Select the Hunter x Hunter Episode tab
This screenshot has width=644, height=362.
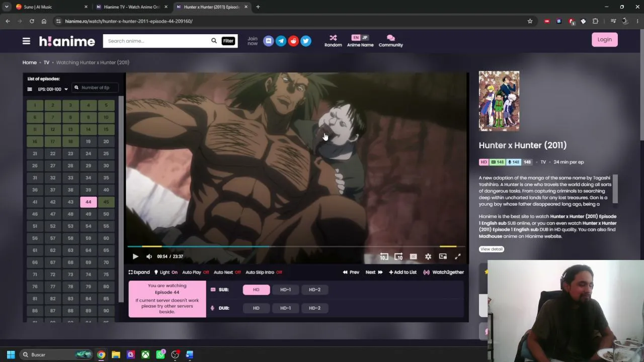[x=211, y=7]
